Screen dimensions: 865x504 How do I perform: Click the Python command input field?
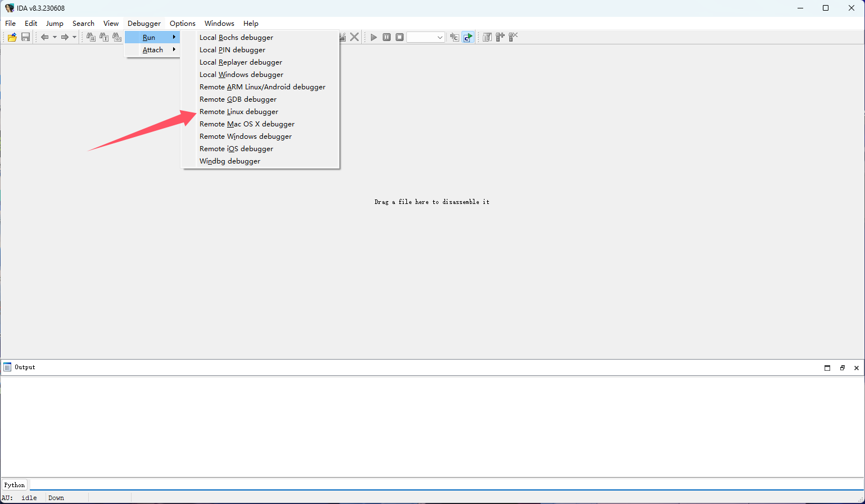446,484
